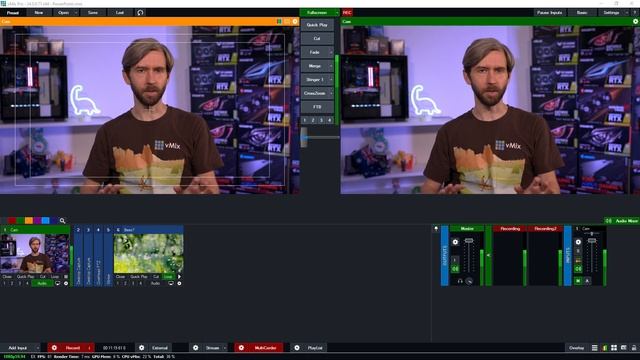
Task: Adjust the transition T-bar slider
Action: coord(304,137)
